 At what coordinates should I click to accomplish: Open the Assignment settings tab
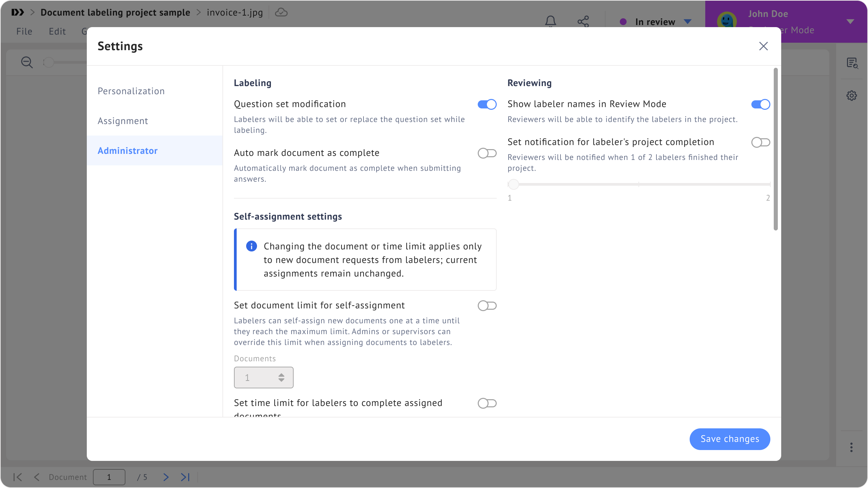click(x=123, y=121)
